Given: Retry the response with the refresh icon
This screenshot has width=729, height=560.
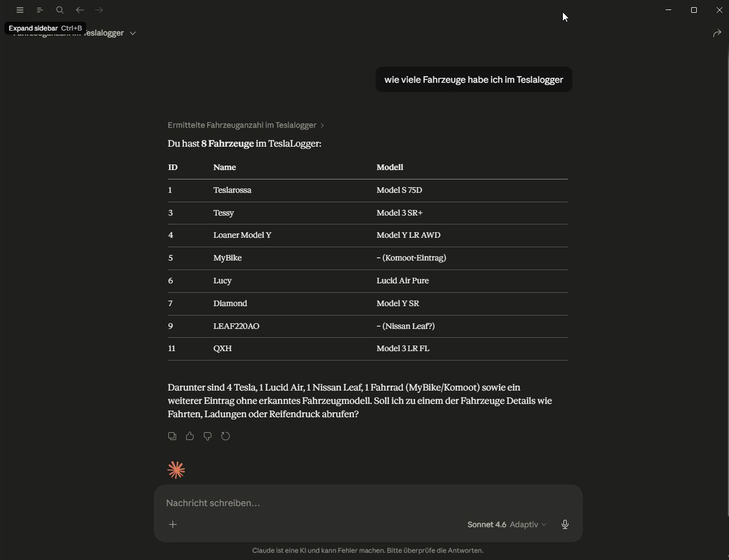Looking at the screenshot, I should 226,436.
